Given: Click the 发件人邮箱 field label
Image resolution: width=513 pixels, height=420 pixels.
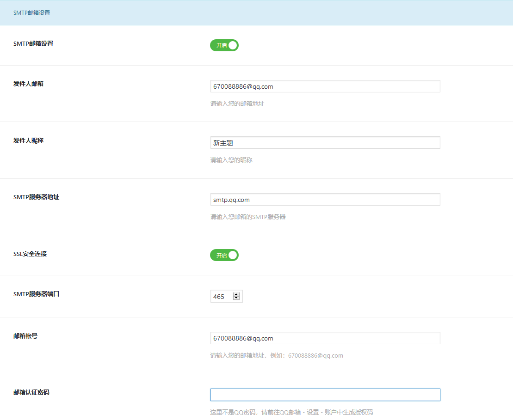Looking at the screenshot, I should tap(28, 84).
